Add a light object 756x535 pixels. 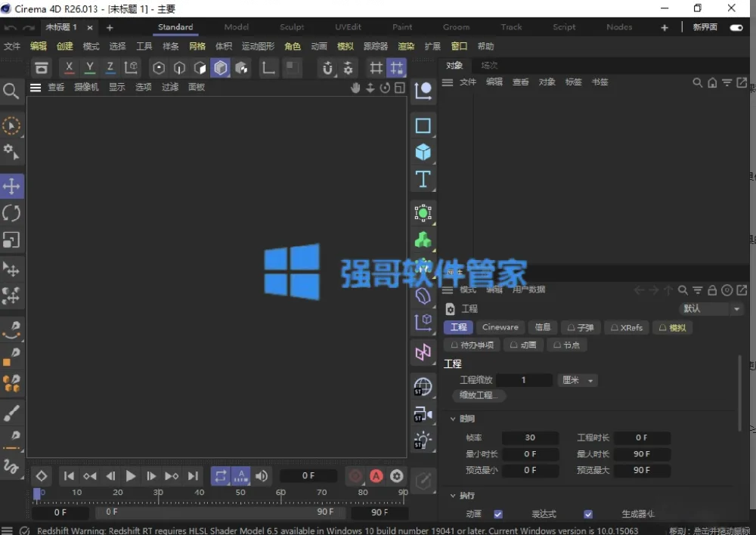[x=423, y=440]
